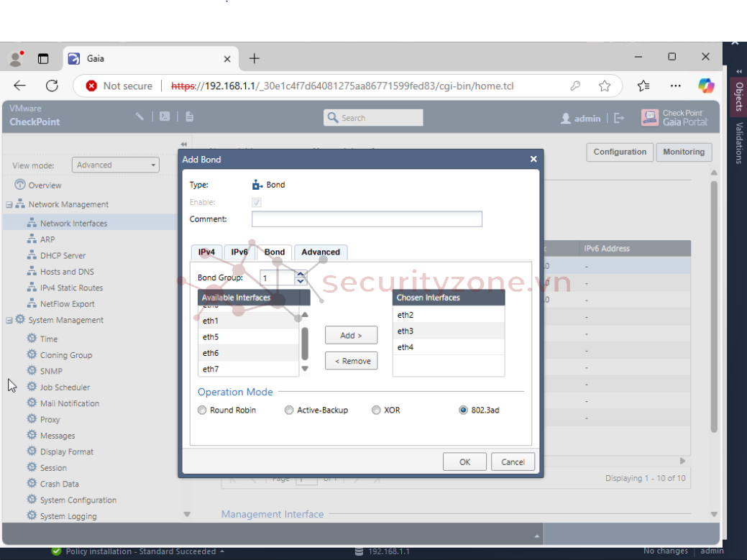
Task: Click the admin user icon
Action: point(566,118)
